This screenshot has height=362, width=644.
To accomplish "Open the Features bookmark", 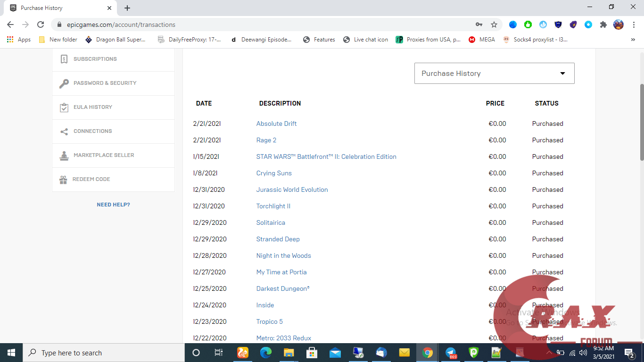I will pos(319,40).
